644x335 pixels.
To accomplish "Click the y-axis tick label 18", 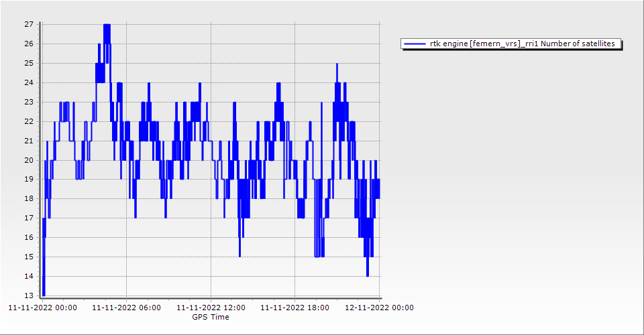I will (x=29, y=199).
